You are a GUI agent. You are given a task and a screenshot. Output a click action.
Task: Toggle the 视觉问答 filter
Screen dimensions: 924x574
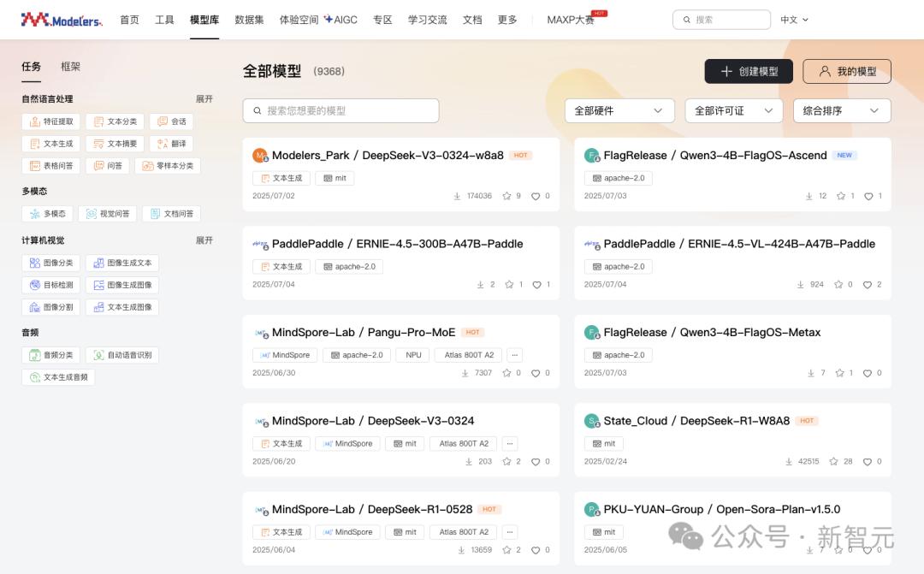107,213
